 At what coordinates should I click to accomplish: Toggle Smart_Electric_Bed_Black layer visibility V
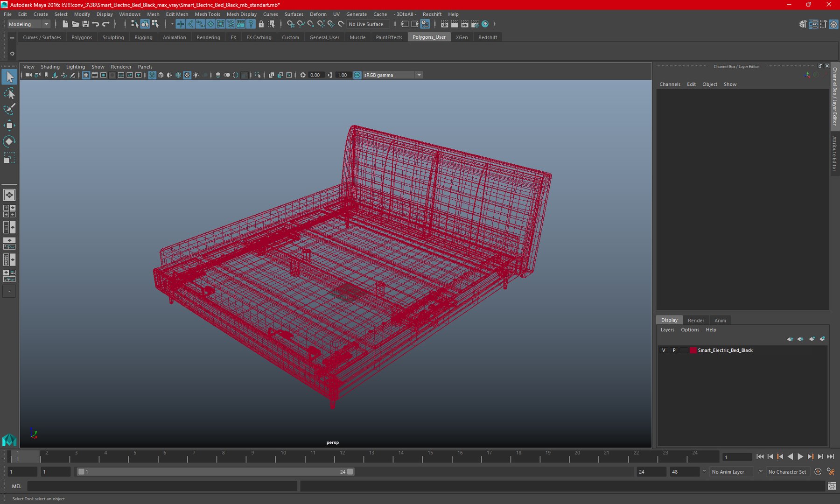(664, 350)
